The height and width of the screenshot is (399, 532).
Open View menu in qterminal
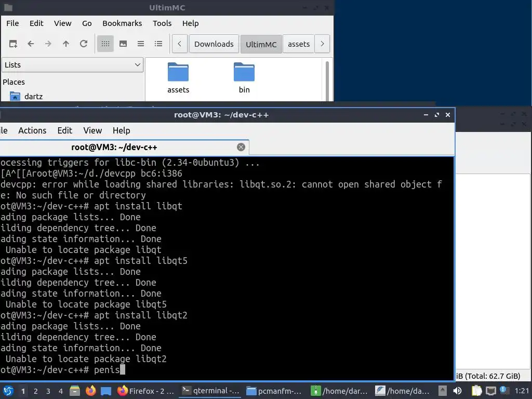click(92, 130)
